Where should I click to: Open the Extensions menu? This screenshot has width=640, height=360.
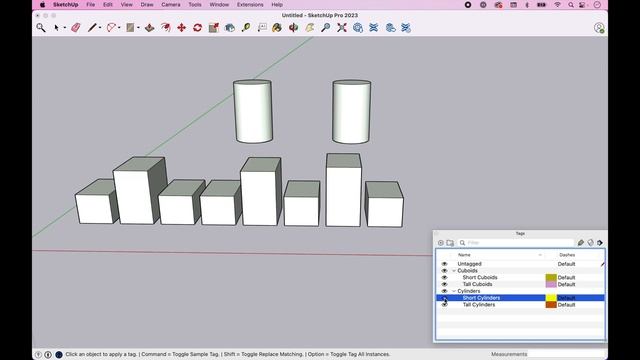click(x=250, y=4)
